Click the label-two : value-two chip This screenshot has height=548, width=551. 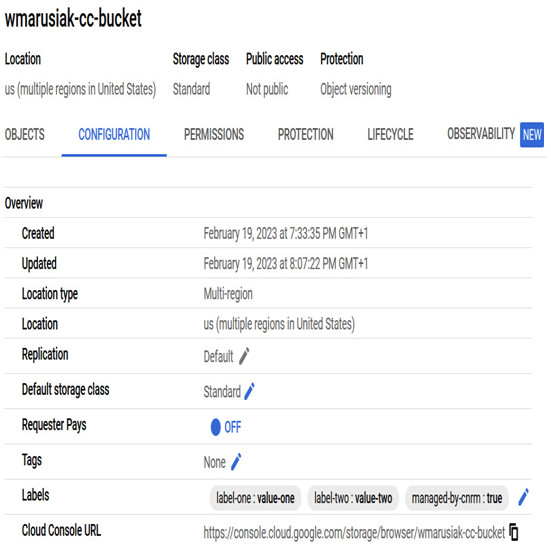(353, 498)
